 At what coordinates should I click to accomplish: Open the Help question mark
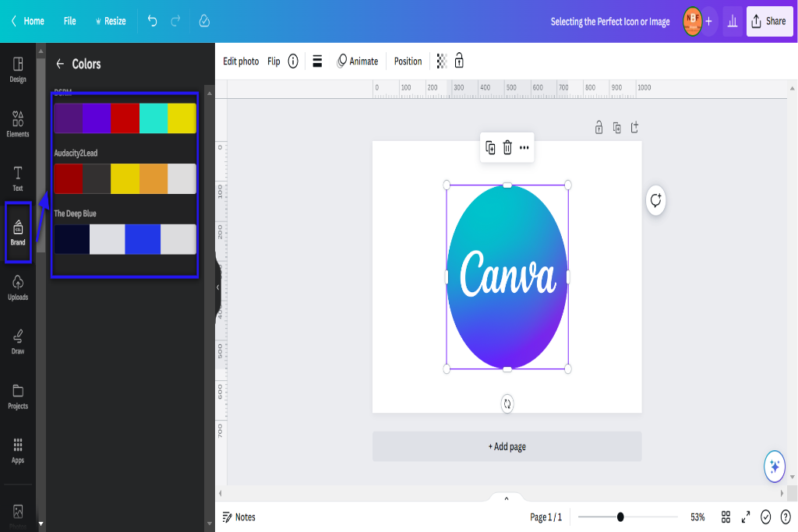coord(786,516)
